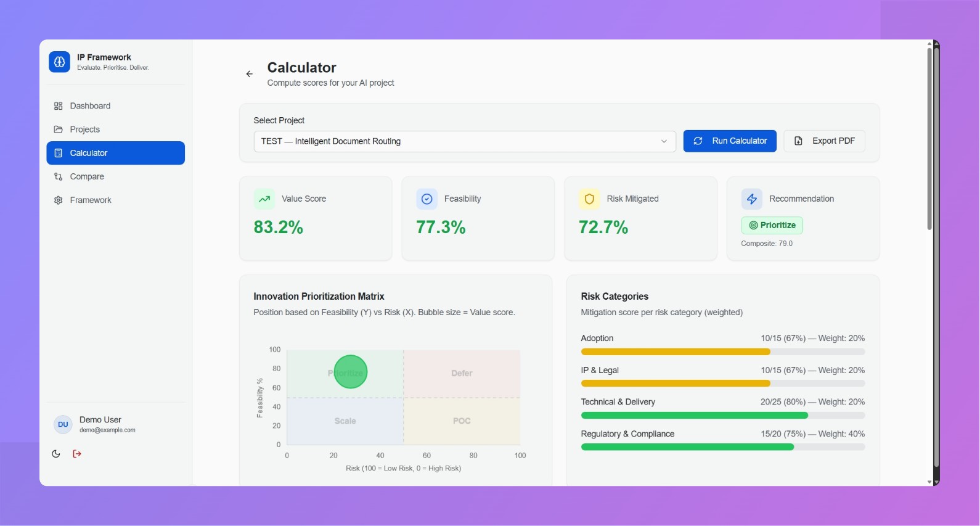Click the back arrow next to Calculator

click(x=250, y=74)
